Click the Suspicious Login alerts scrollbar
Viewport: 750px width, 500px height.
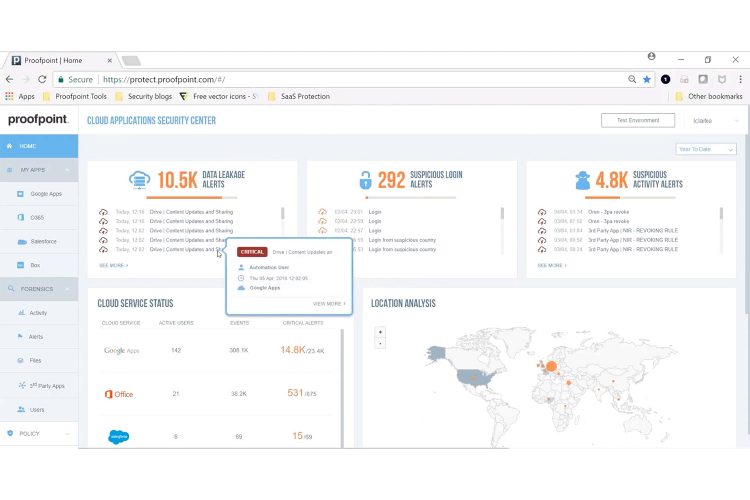502,214
